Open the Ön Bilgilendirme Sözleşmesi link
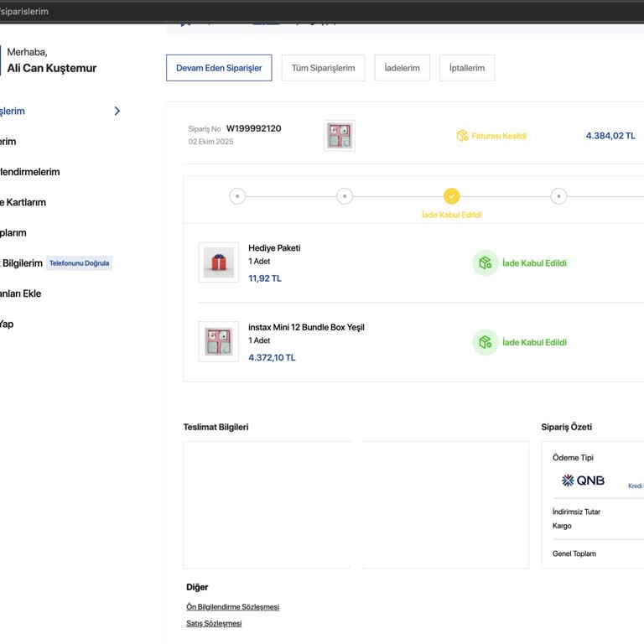This screenshot has height=644, width=644. 232,607
